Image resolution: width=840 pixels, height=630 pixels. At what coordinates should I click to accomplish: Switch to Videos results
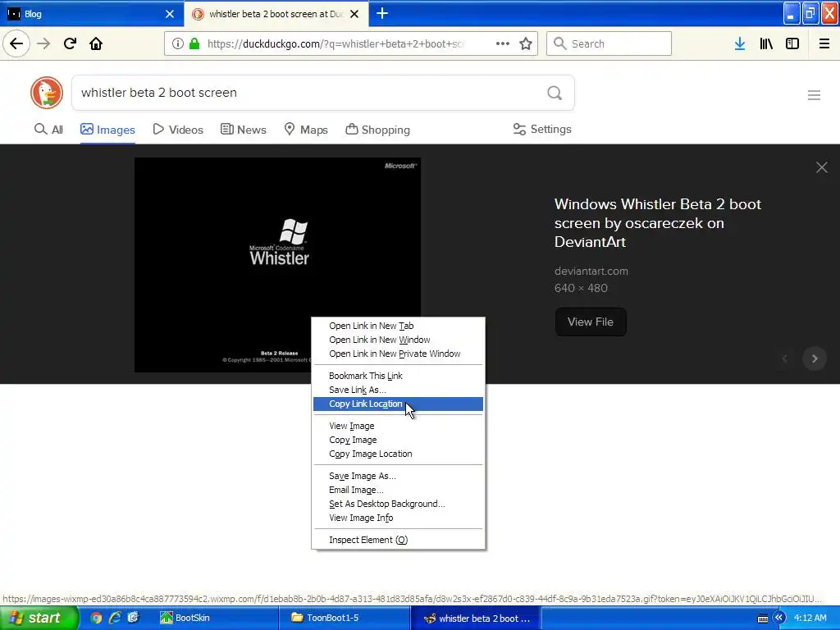(178, 129)
